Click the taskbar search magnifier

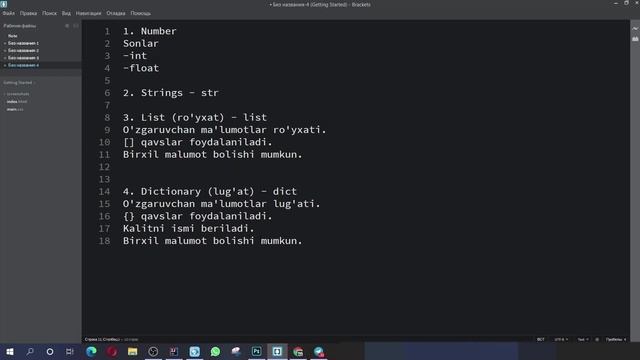point(30,351)
